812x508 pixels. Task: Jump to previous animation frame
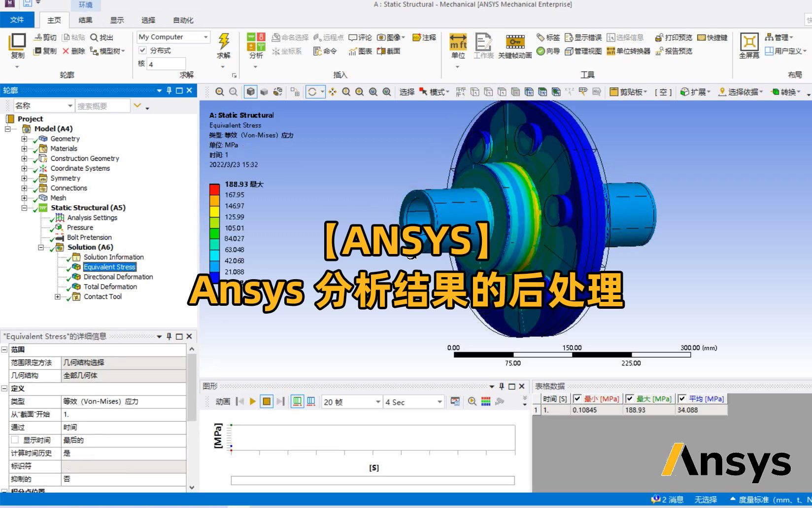240,401
